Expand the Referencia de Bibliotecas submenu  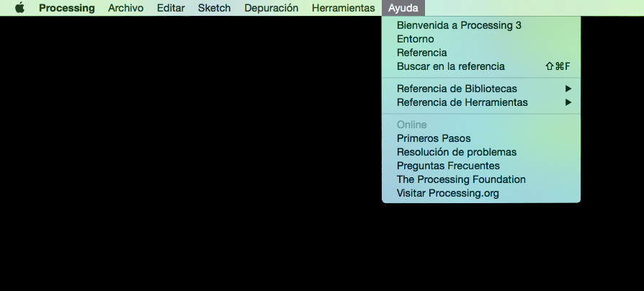point(457,89)
